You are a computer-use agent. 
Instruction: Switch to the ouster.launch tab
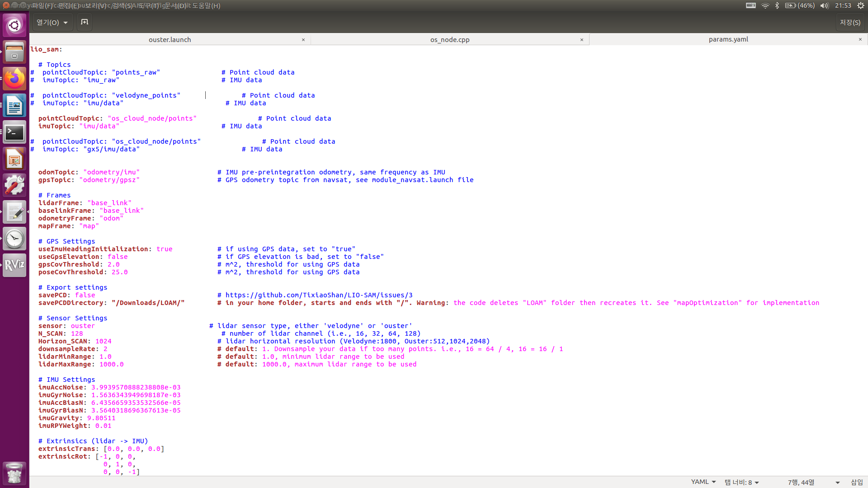[170, 39]
